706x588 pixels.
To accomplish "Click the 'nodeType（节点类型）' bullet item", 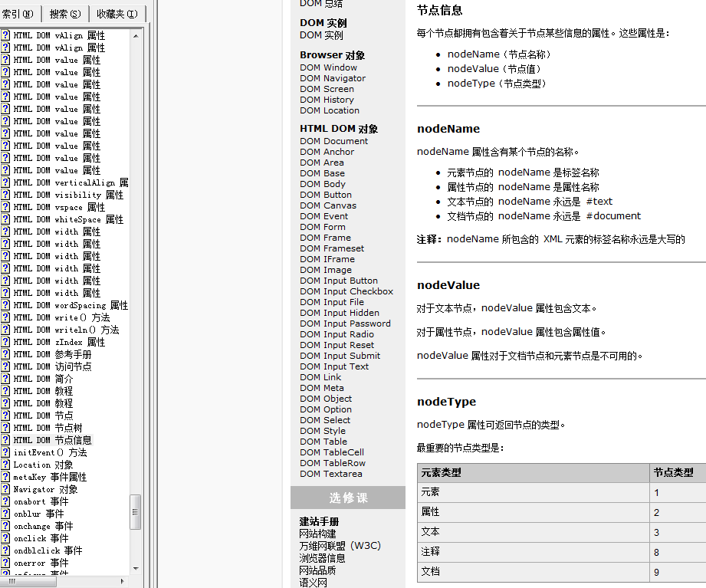I will pos(497,84).
